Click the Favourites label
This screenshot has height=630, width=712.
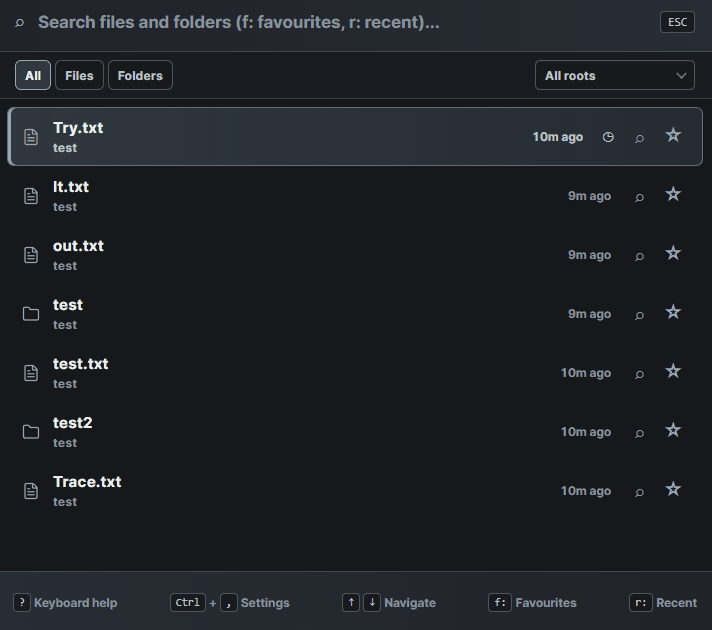(x=546, y=603)
